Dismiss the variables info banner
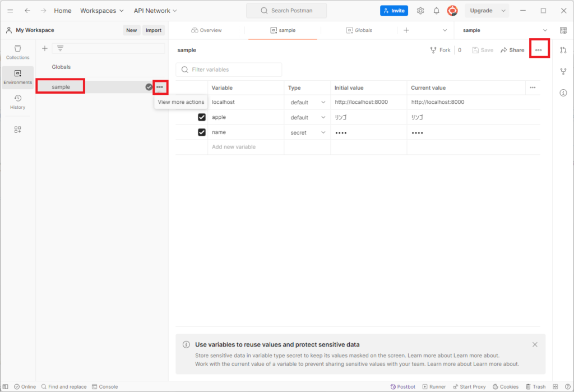This screenshot has height=392, width=574. click(x=535, y=344)
